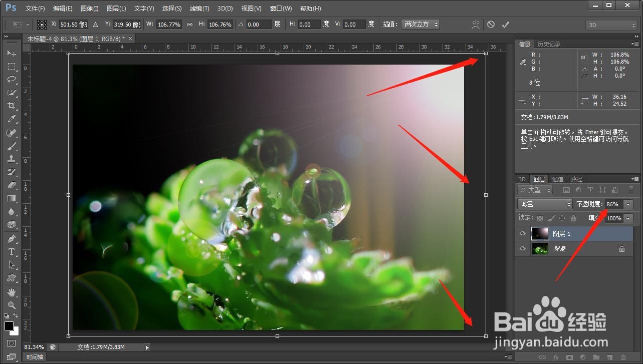643x364 pixels.
Task: Switch to the 路径 tab
Action: (577, 179)
